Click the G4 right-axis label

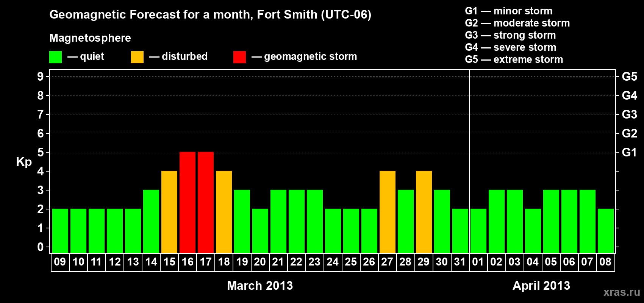630,95
